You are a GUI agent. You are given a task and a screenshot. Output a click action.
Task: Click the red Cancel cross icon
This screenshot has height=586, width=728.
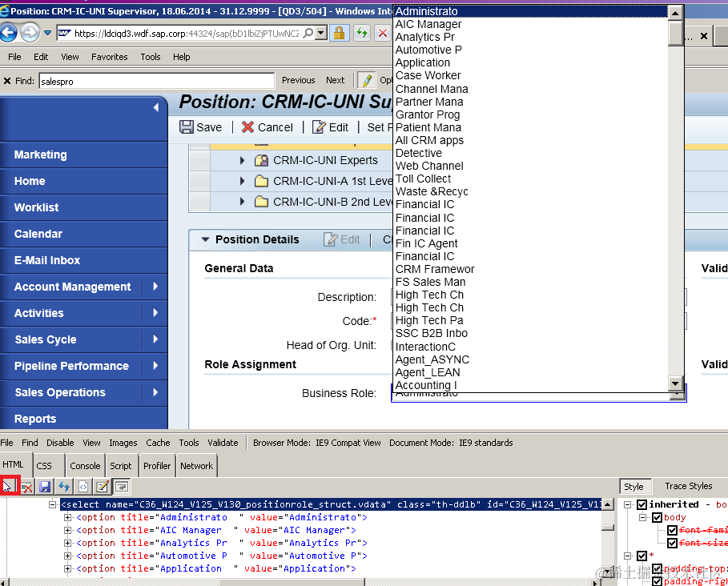pyautogui.click(x=248, y=126)
